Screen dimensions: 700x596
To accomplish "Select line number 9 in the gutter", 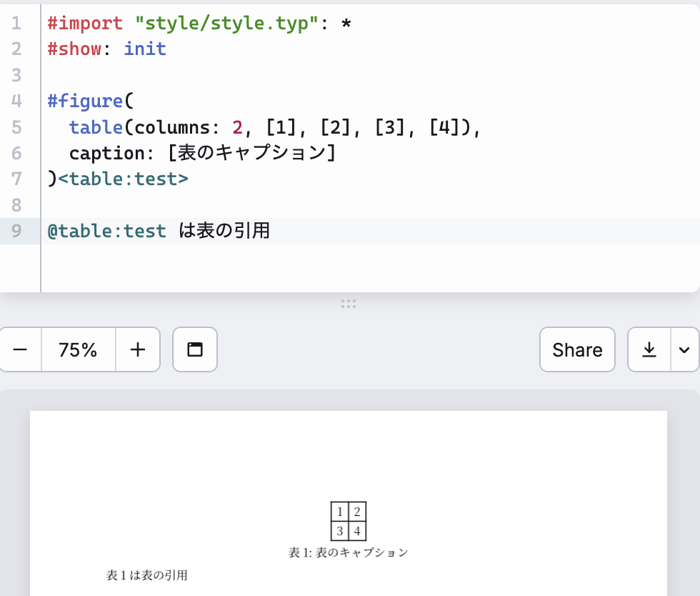I will [16, 230].
